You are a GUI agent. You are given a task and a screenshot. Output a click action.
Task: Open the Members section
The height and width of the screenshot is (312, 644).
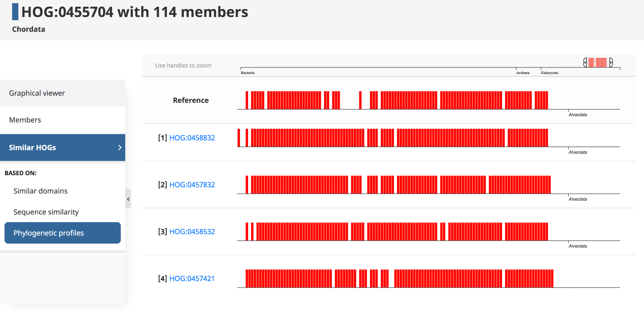coord(25,120)
